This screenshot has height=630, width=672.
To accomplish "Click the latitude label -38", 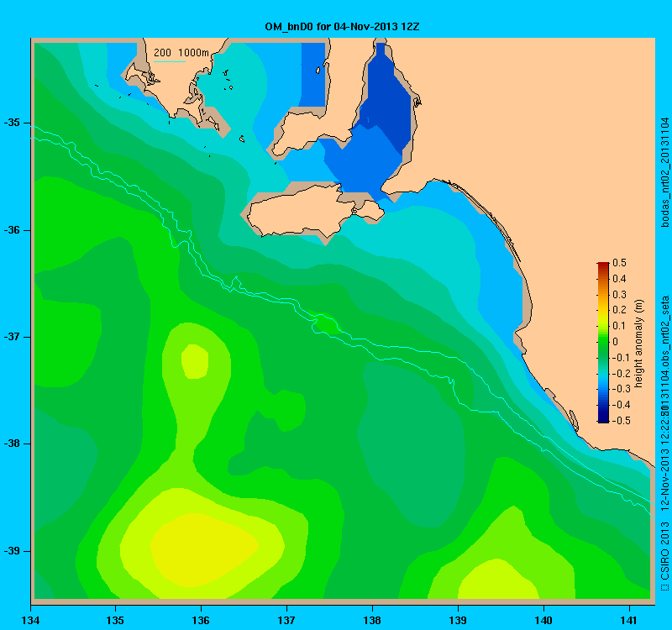I will (12, 444).
